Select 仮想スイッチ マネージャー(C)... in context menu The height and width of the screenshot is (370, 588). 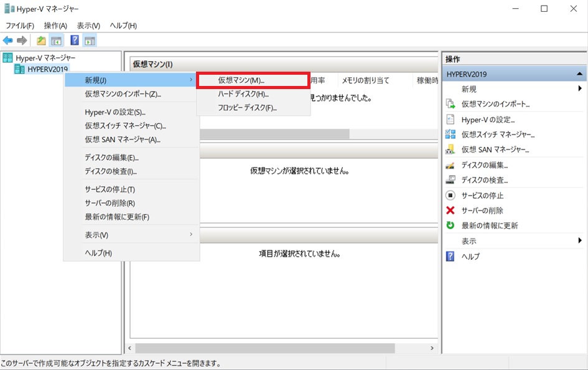[131, 126]
